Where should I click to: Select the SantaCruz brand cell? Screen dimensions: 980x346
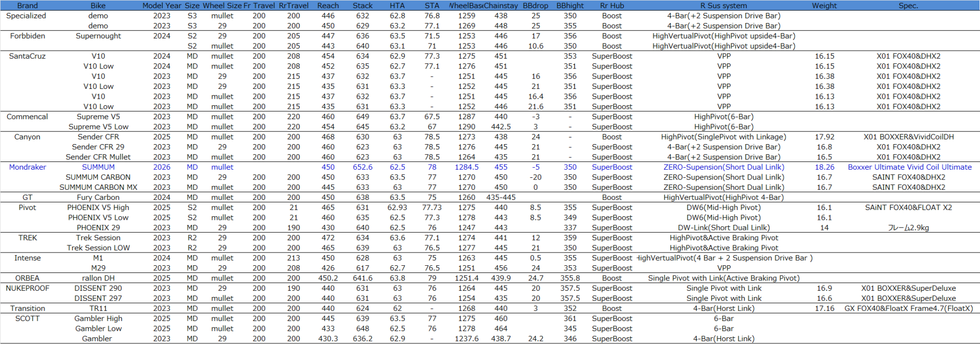click(x=27, y=56)
